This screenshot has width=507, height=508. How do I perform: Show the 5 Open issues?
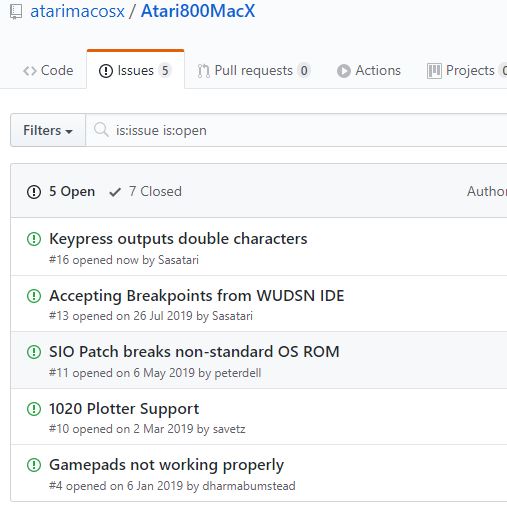coord(61,192)
